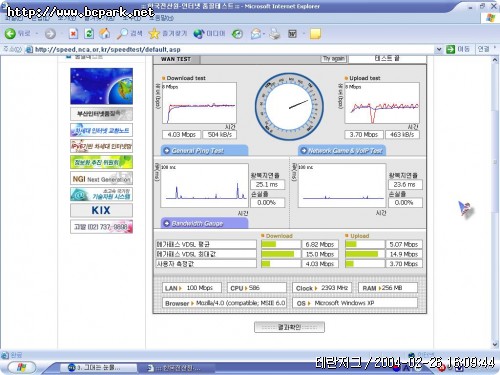Open the General Ping Test section
The image size is (500, 375).
pyautogui.click(x=204, y=151)
